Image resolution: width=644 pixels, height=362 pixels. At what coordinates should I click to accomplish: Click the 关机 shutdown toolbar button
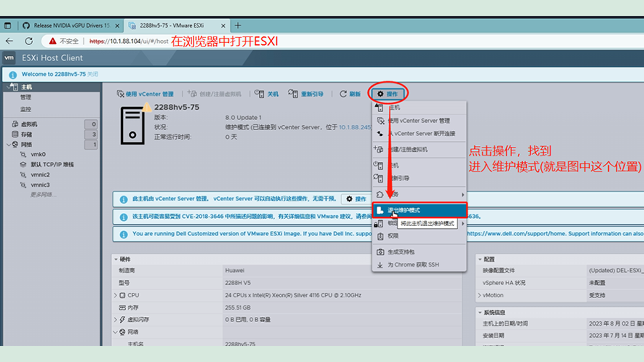point(267,94)
